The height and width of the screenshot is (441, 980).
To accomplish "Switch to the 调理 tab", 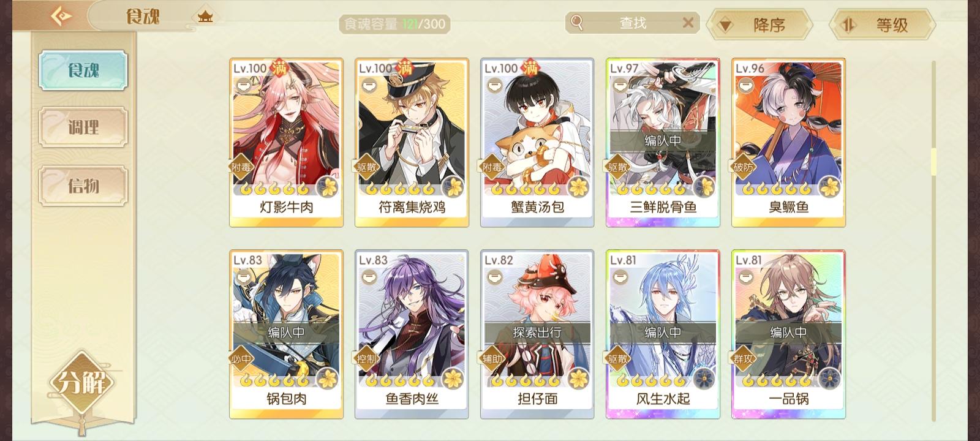I will coord(83,127).
